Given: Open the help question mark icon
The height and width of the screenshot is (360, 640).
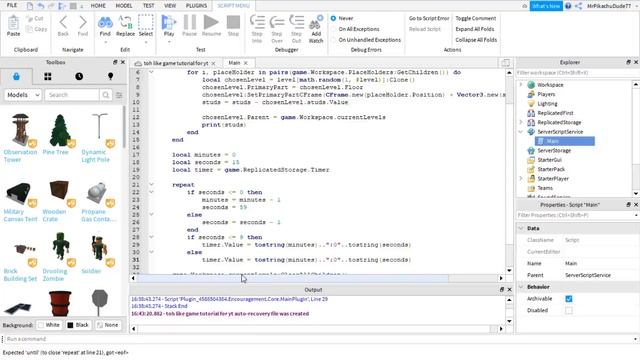Looking at the screenshot, I should click(568, 6).
